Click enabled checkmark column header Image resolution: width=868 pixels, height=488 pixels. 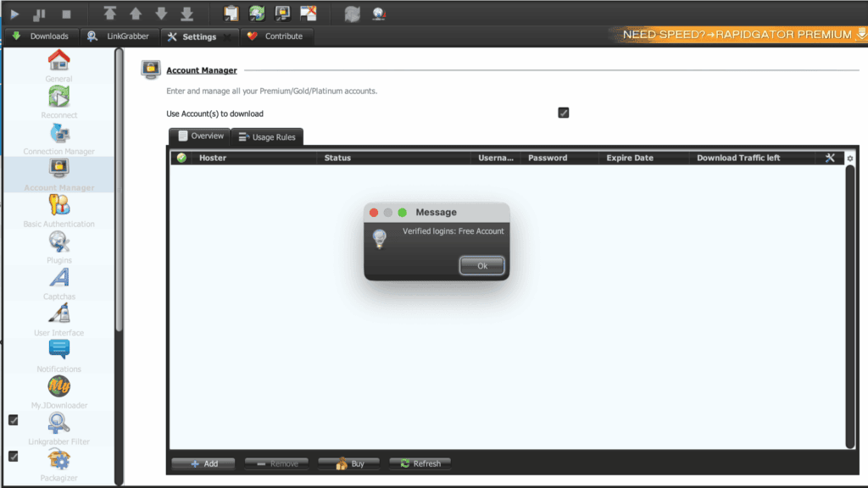(181, 158)
